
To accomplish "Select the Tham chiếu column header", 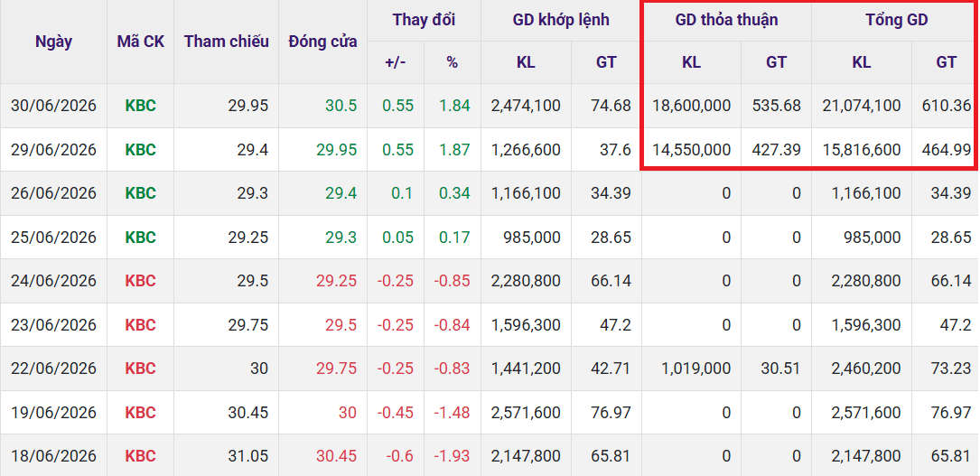I will 226,42.
